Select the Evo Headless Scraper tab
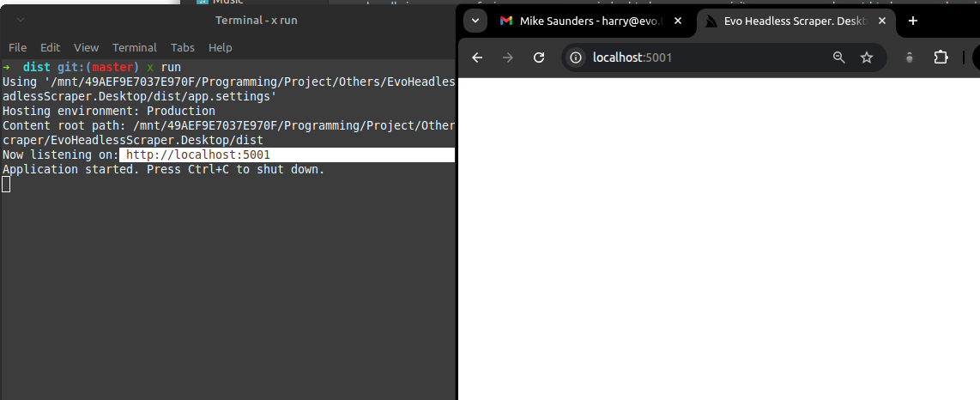This screenshot has height=400, width=980. pyautogui.click(x=789, y=21)
